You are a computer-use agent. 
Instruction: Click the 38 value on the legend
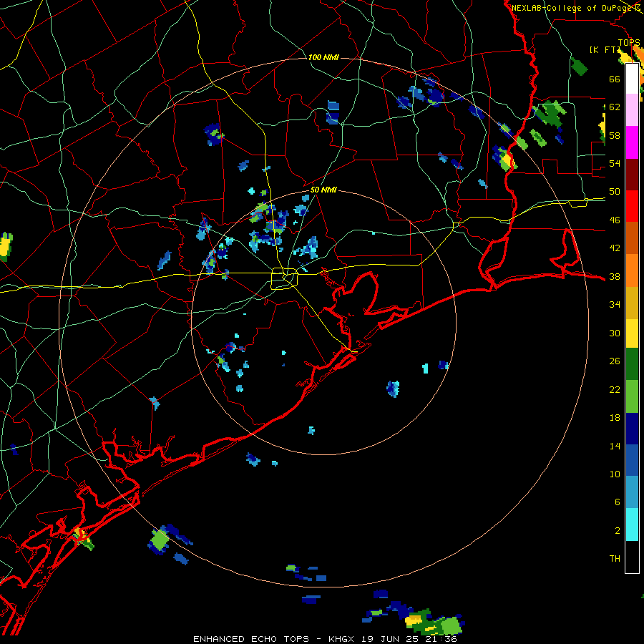pyautogui.click(x=615, y=276)
